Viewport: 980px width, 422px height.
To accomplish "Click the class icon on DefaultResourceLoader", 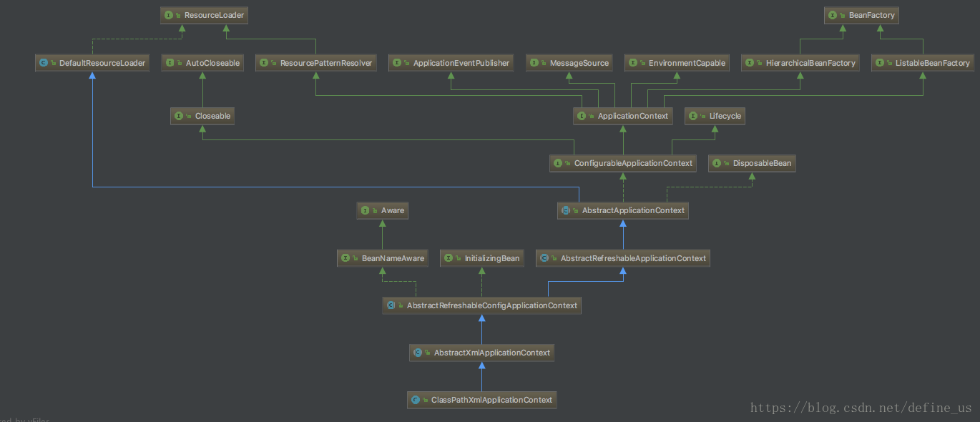I will [x=44, y=63].
